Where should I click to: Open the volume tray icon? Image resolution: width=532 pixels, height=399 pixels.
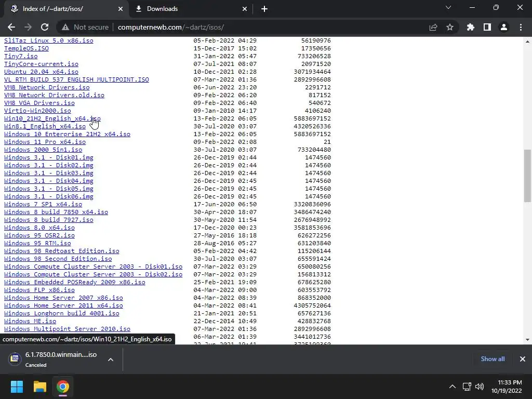480,387
